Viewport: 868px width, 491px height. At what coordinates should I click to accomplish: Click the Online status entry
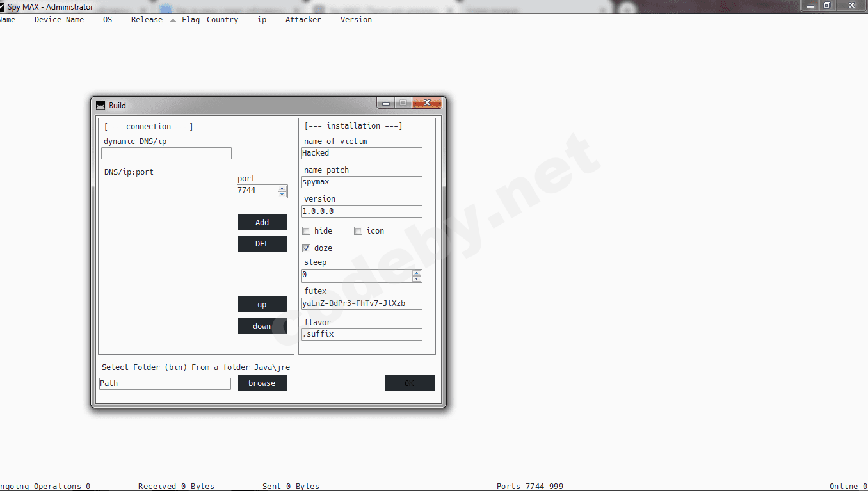click(x=848, y=487)
